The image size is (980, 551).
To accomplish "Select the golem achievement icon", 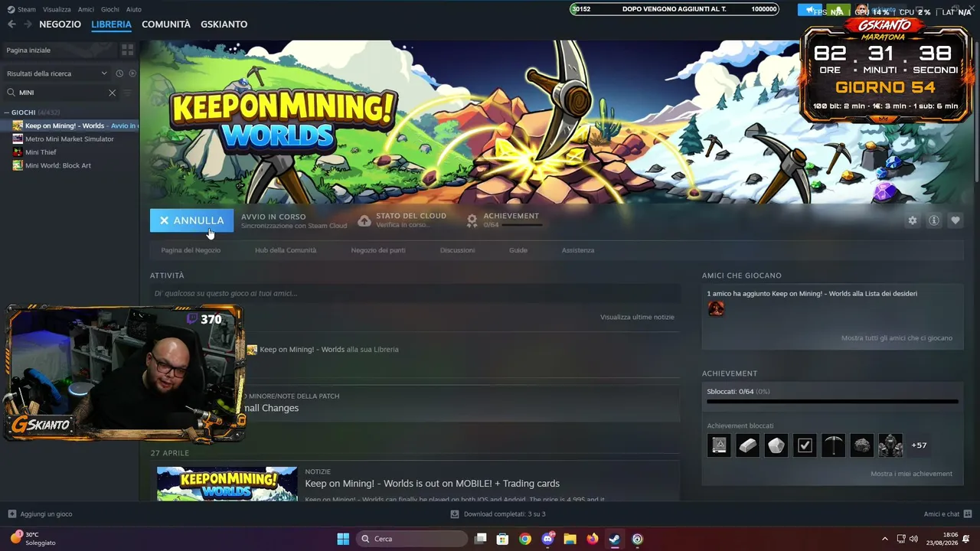I will [x=890, y=445].
